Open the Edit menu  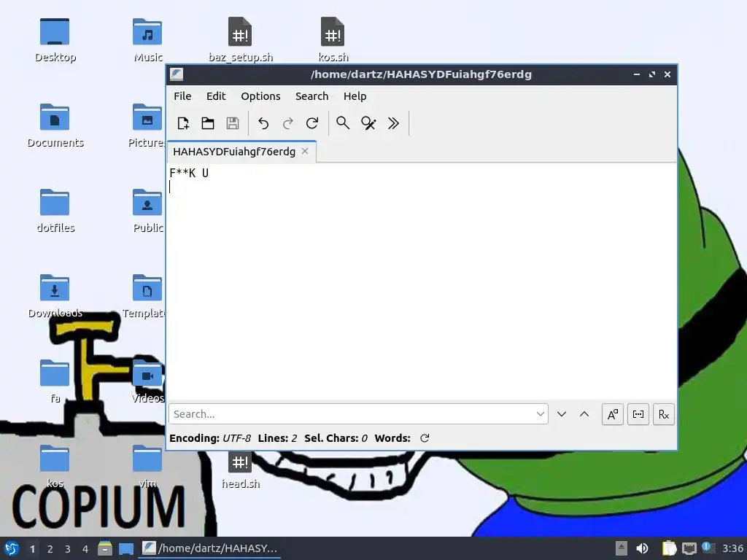[x=216, y=96]
